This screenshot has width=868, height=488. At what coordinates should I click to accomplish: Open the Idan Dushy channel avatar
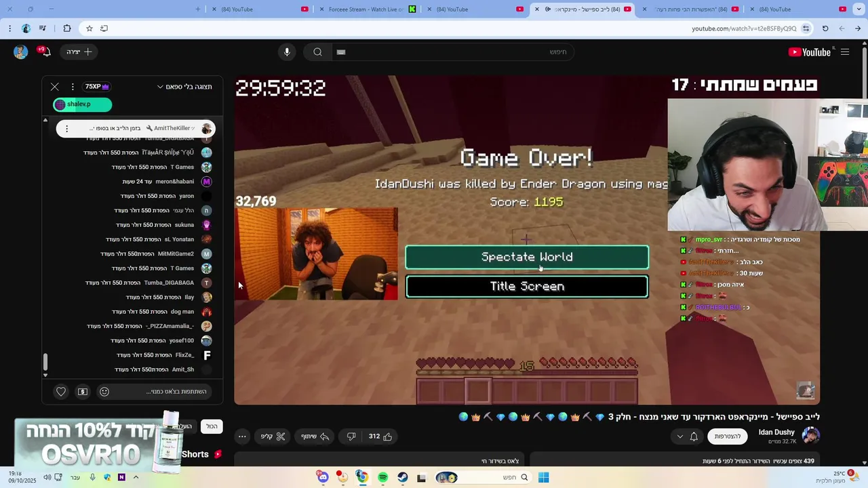[810, 435]
